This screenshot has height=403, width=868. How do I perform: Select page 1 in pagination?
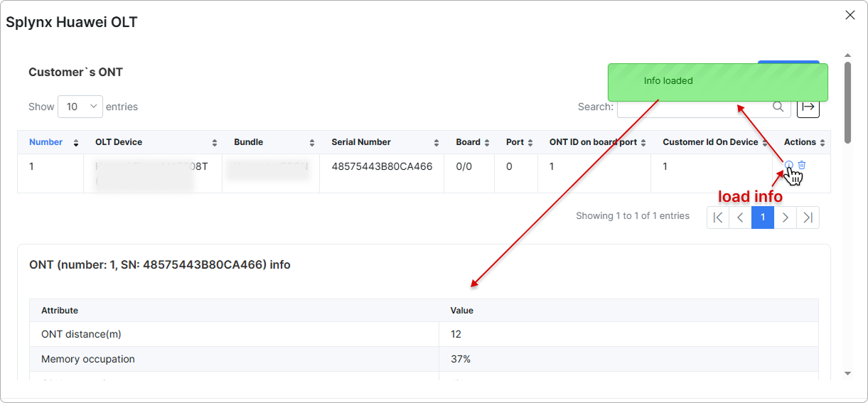pyautogui.click(x=763, y=217)
